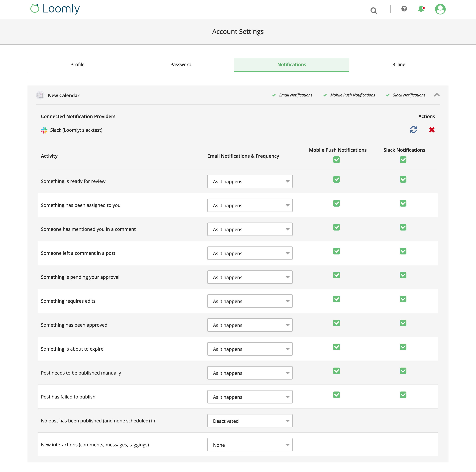
Task: Toggle Mobile Push for 'Something requires edits'
Action: pyautogui.click(x=336, y=299)
